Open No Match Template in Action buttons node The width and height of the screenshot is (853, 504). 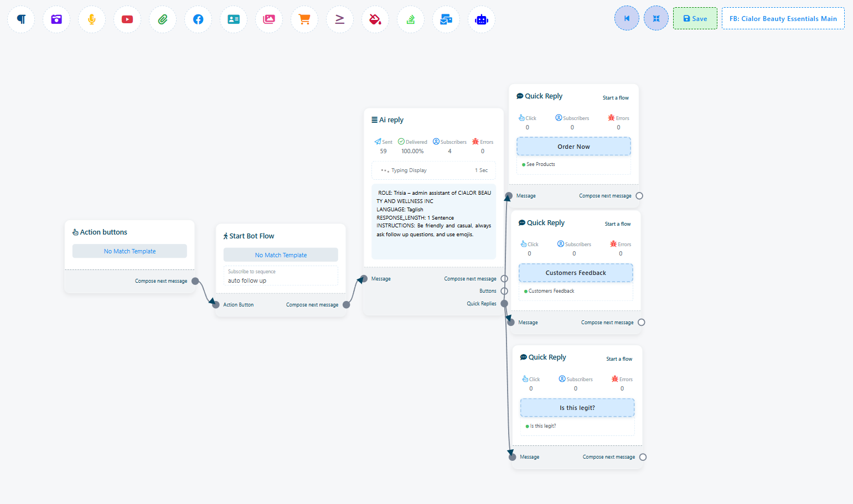130,251
